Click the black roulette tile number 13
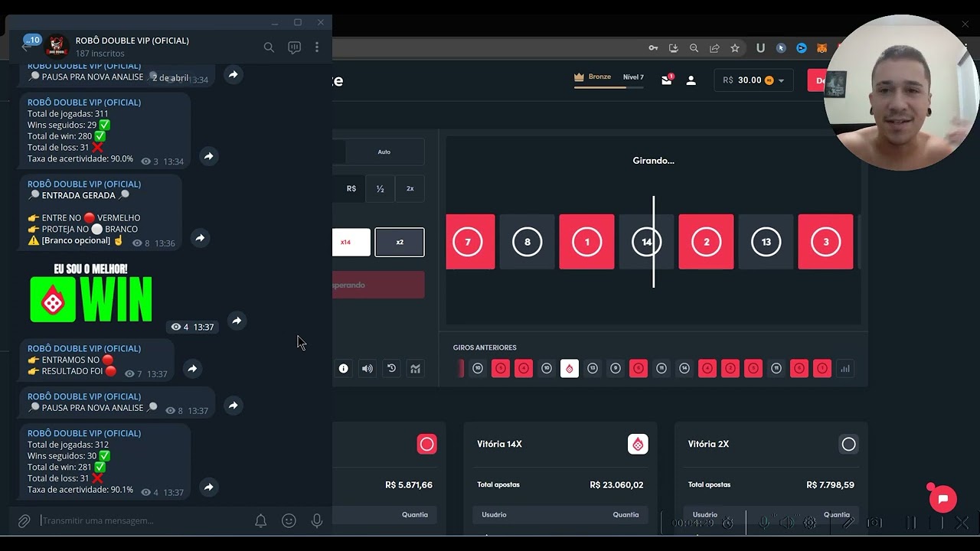The image size is (980, 551). coord(766,242)
